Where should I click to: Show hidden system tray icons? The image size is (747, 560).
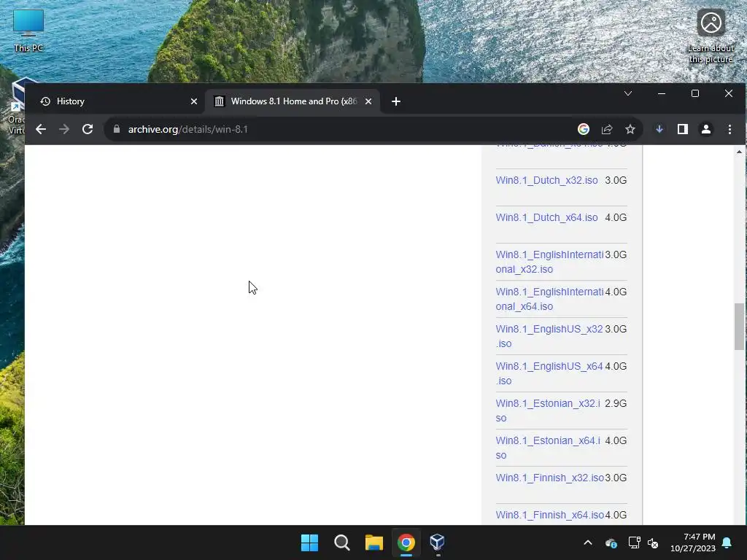588,542
